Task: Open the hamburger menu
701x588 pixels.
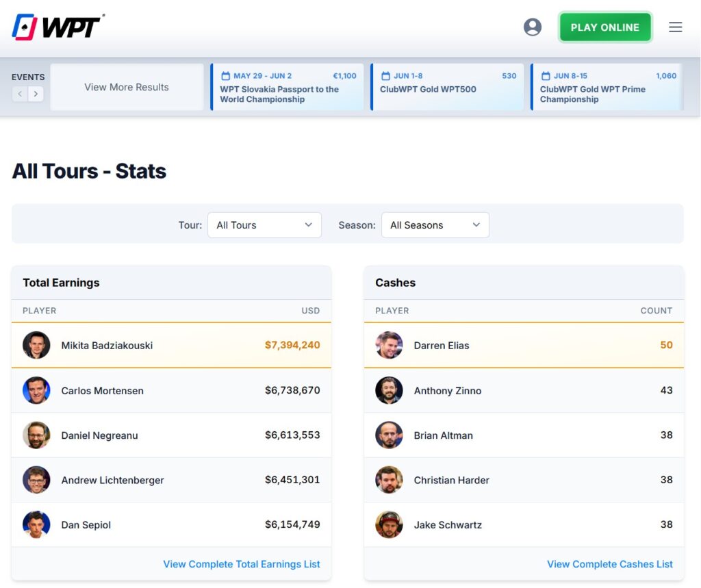Action: (x=675, y=27)
